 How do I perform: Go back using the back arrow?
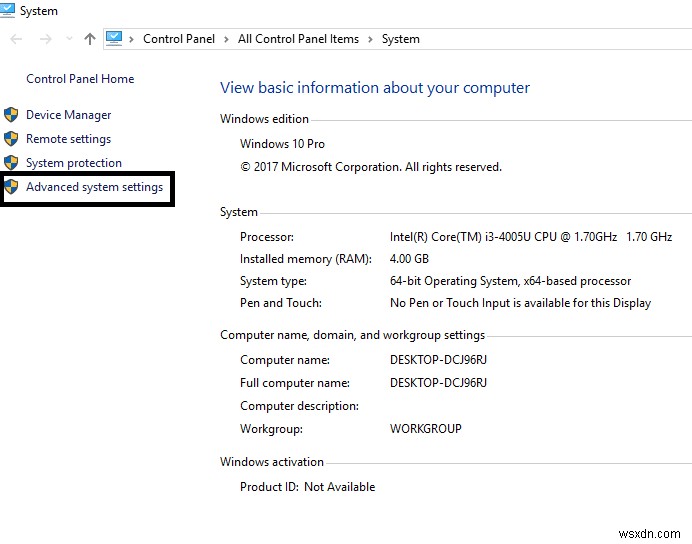(16, 39)
